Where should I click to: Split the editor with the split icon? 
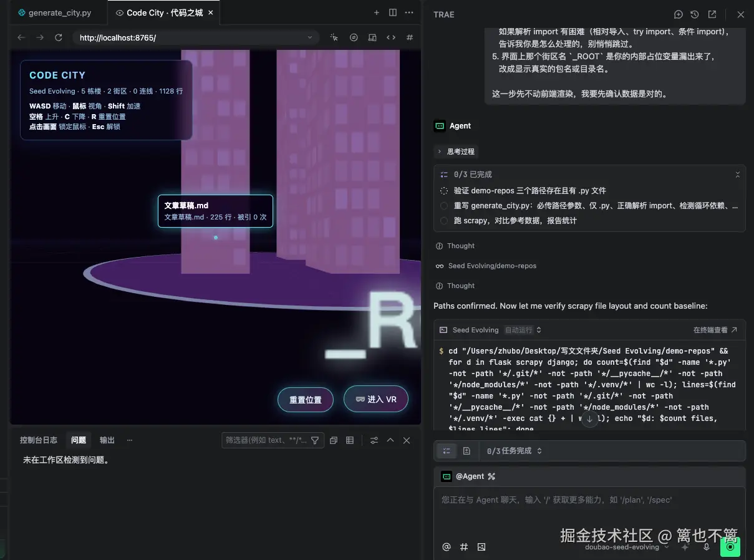point(393,12)
